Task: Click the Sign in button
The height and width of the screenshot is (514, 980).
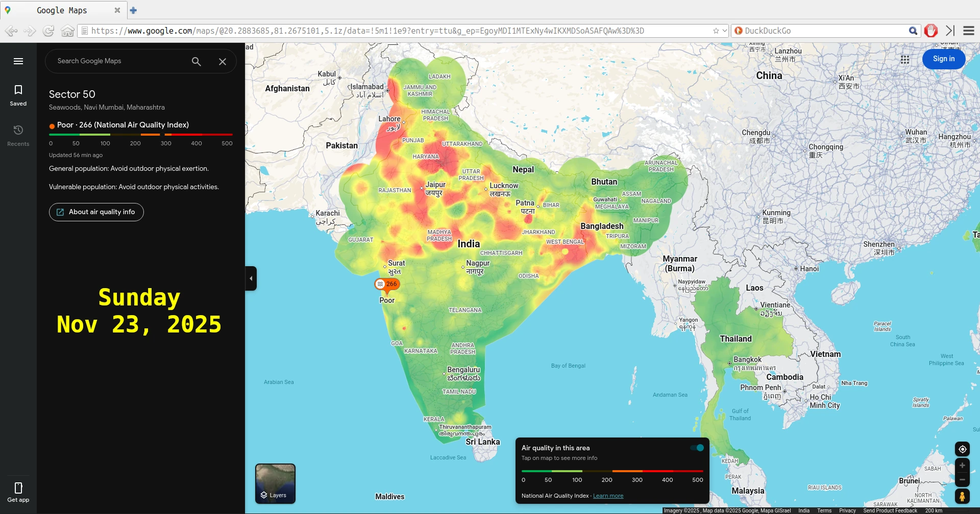Action: click(x=943, y=59)
